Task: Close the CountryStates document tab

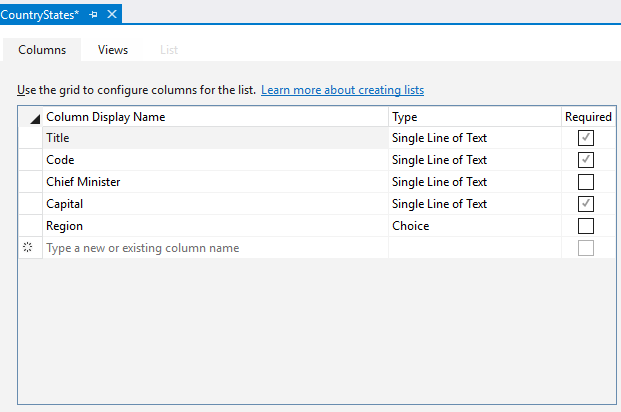Action: pyautogui.click(x=112, y=14)
